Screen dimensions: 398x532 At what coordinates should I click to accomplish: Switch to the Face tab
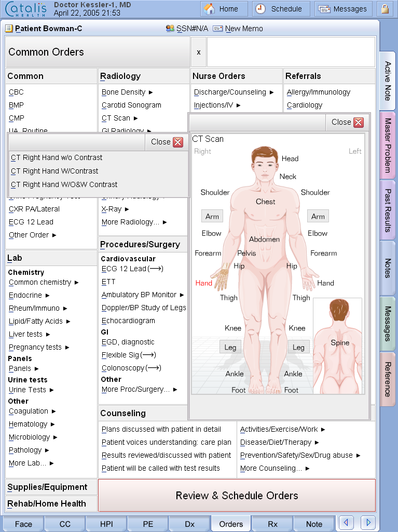[23, 524]
